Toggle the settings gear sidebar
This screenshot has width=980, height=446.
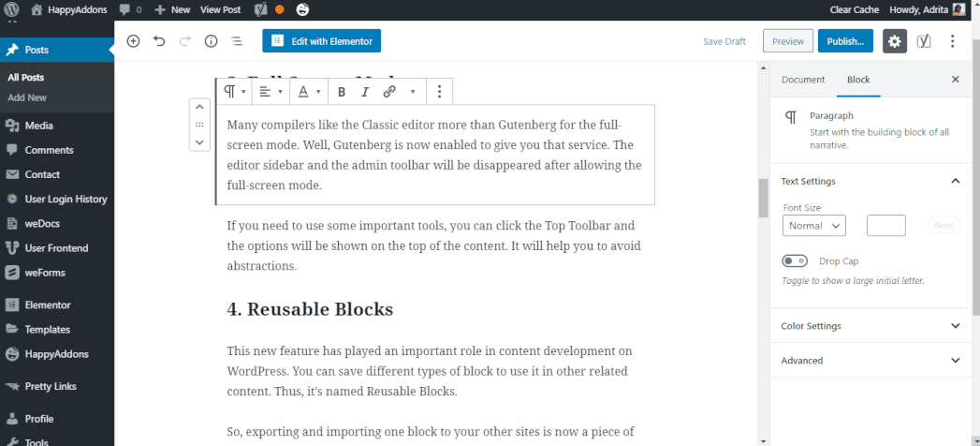895,41
